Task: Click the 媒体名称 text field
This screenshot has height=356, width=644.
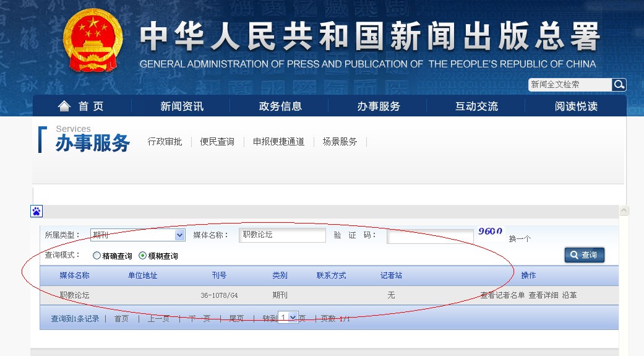Action: [x=281, y=235]
